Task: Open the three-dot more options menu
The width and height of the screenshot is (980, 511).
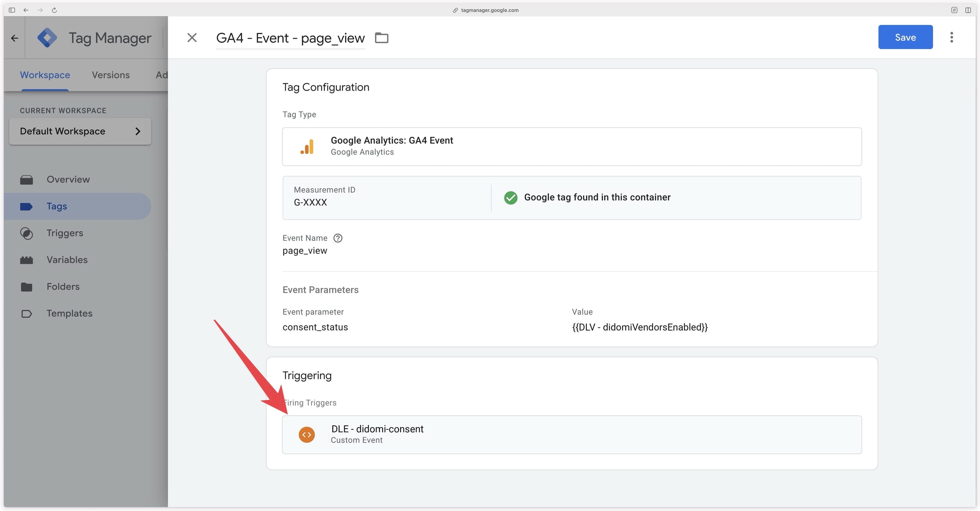Action: point(951,37)
